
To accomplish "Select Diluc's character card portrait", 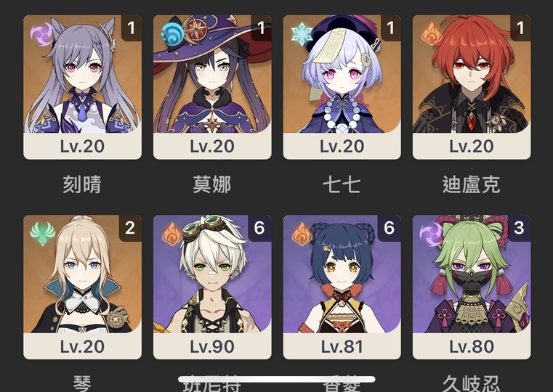I will click(472, 87).
